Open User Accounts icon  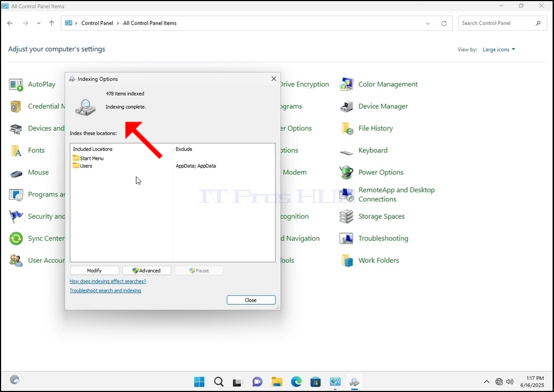tap(16, 261)
